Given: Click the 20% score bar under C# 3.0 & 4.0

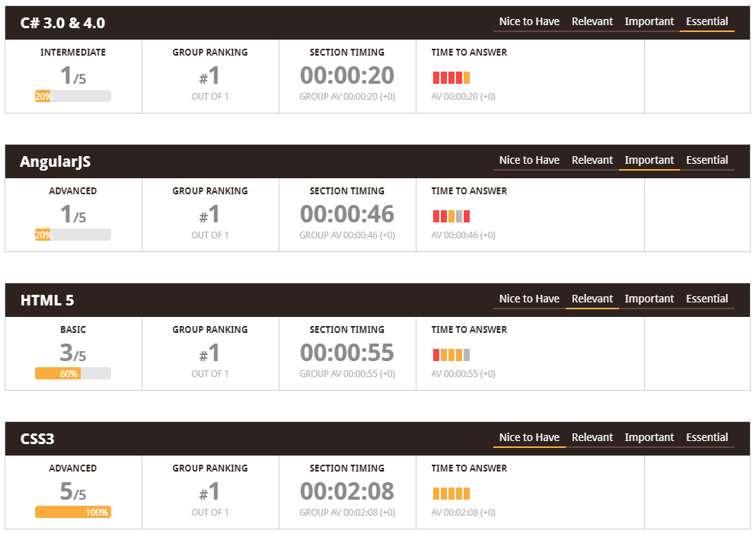Looking at the screenshot, I should click(73, 96).
